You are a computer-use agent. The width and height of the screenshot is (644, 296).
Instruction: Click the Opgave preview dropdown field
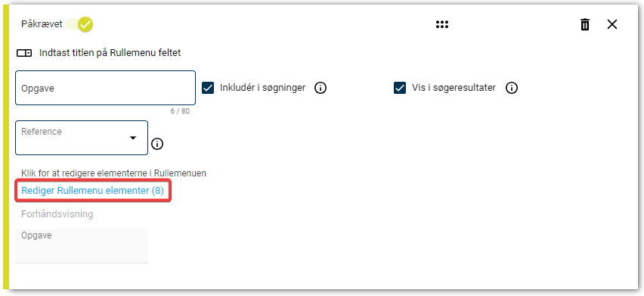(x=82, y=245)
